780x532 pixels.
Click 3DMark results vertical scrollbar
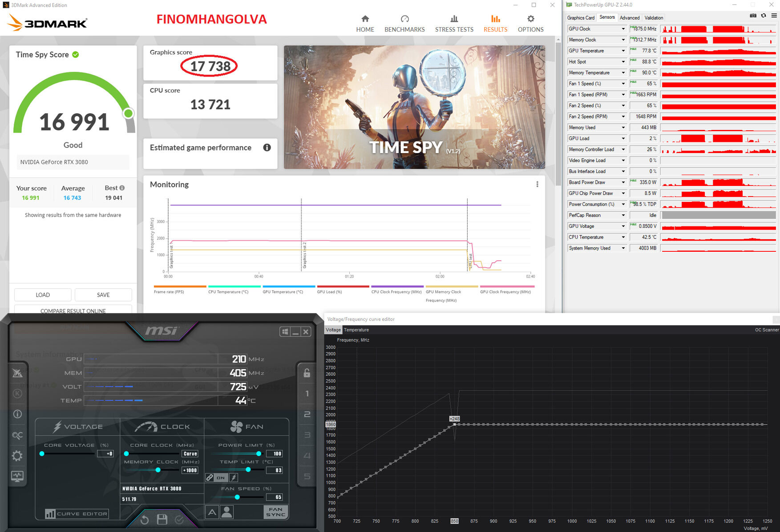pos(558,113)
